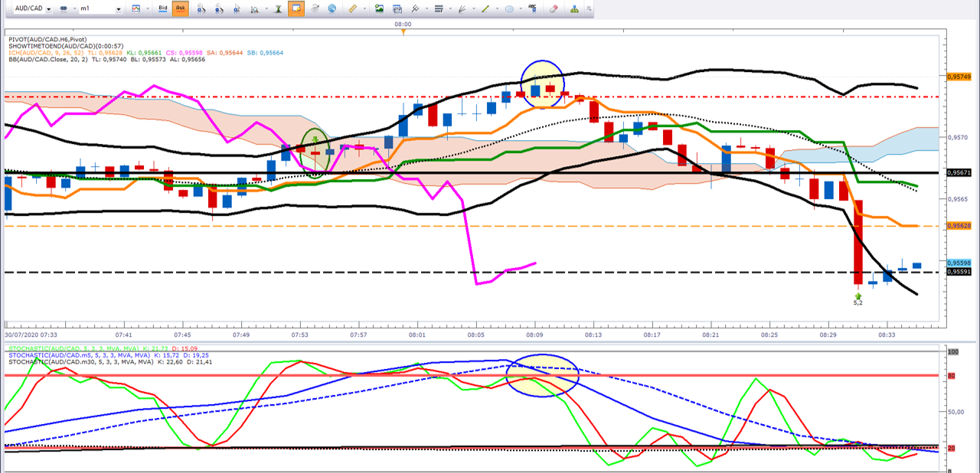
Task: Toggle the Ask price button
Action: [181, 8]
